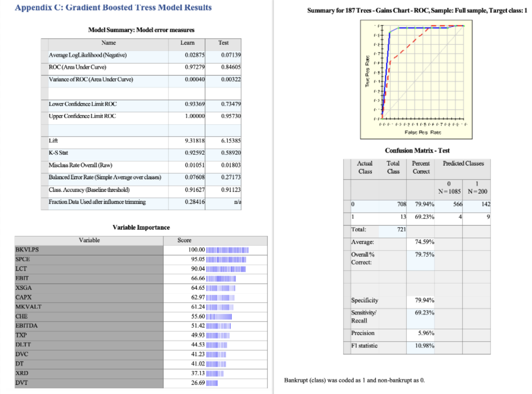Expand the Model Summary table section
The image size is (532, 394).
click(x=142, y=29)
